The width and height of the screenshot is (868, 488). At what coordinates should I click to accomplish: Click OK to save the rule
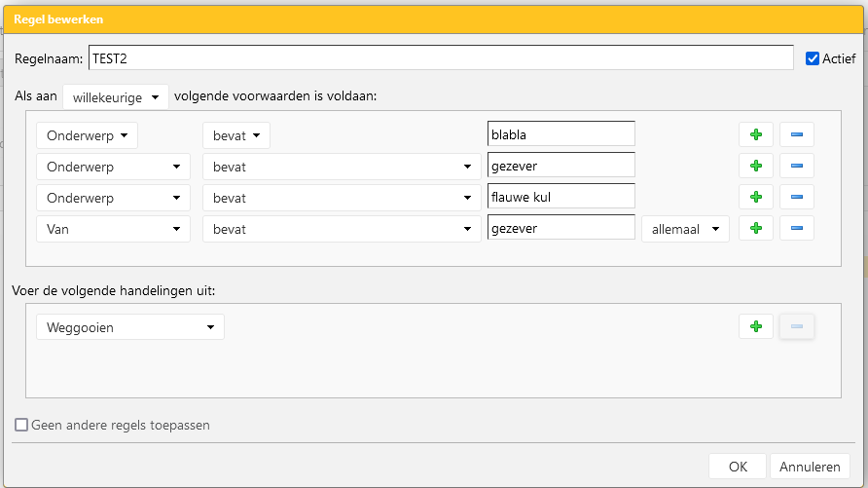738,467
